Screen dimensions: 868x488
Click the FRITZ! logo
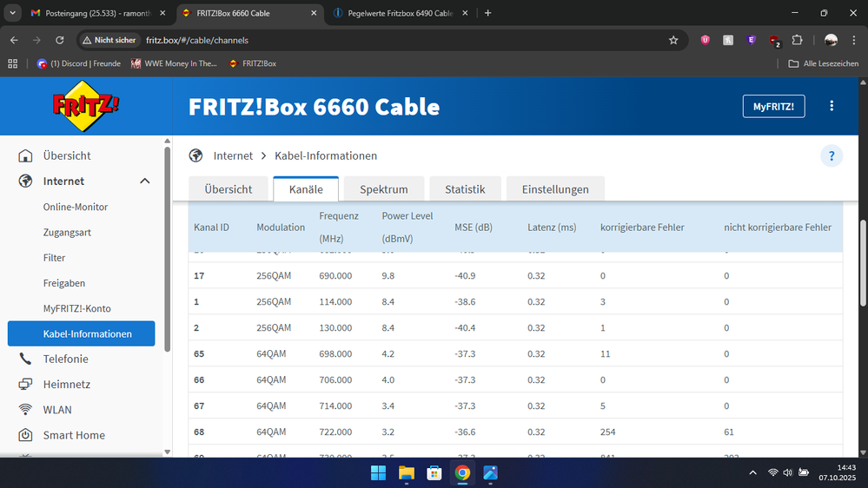pos(85,106)
